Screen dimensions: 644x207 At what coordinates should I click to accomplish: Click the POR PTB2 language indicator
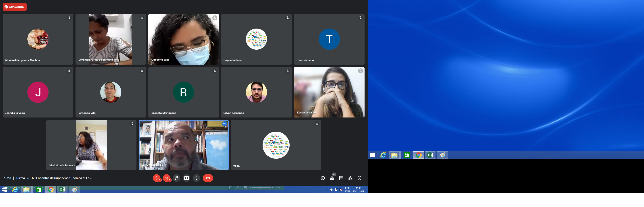point(347,190)
